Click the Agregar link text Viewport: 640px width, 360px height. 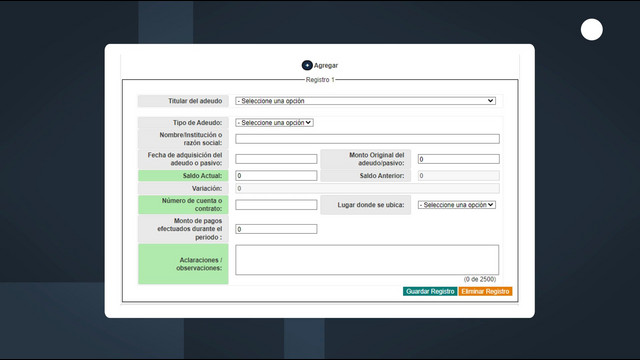point(326,65)
